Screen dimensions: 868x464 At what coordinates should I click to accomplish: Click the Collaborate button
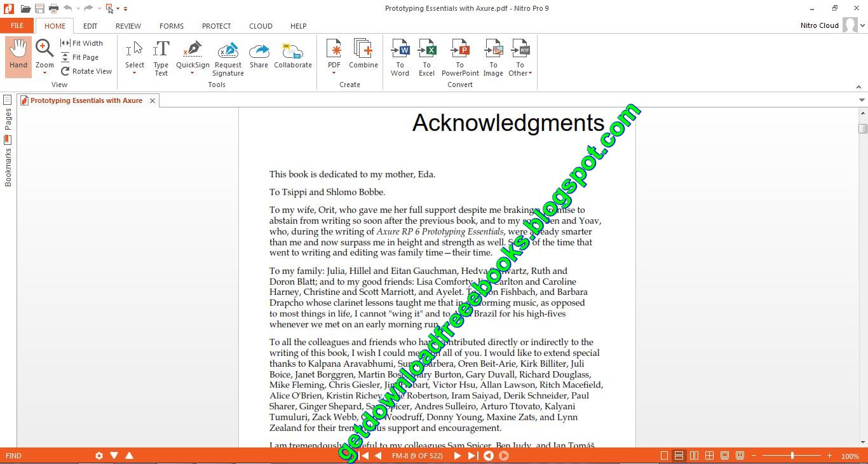[293, 54]
